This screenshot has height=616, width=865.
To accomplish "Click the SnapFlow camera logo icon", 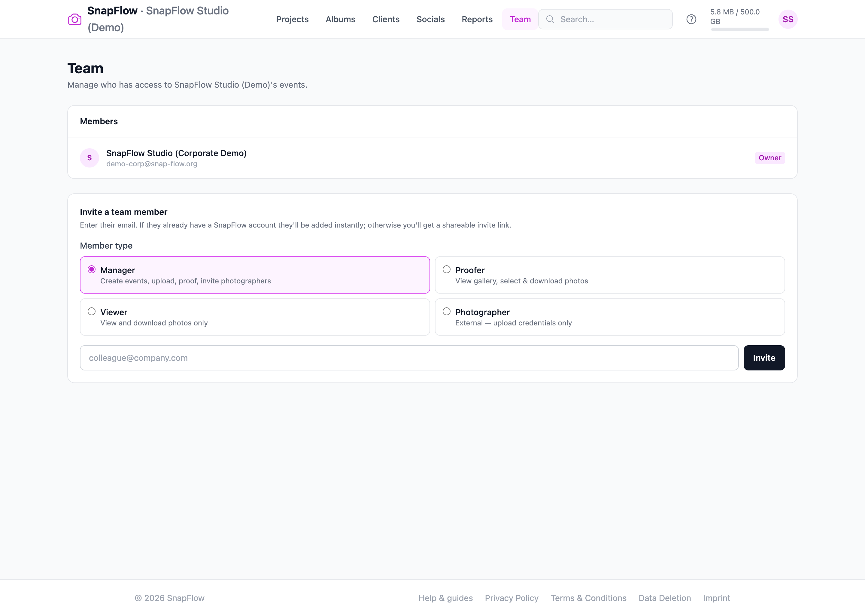I will tap(75, 19).
